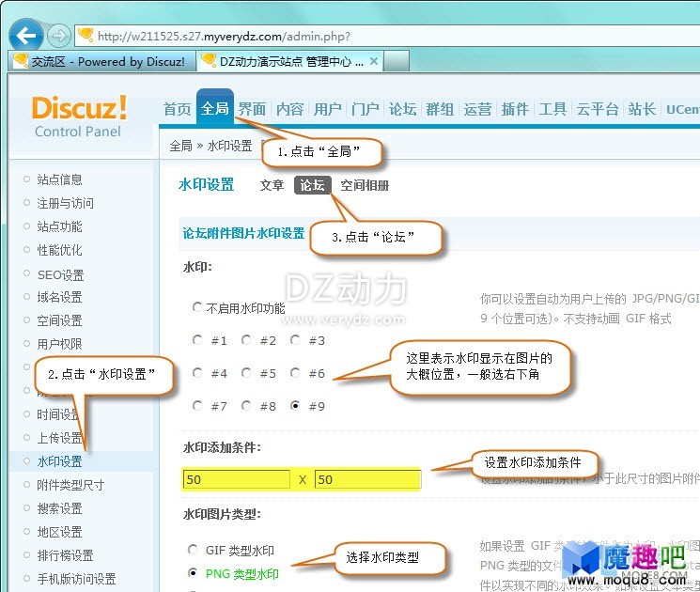Close the DZ动力演示站点 管理中心 tab
This screenshot has height=592, width=700.
tap(374, 61)
